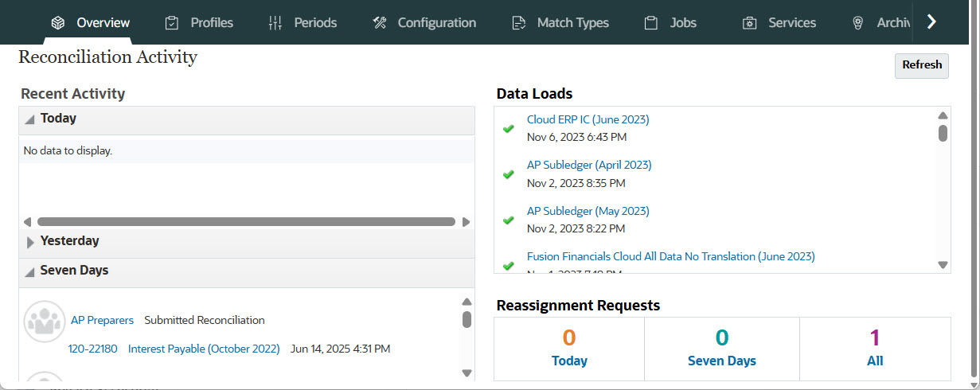Click the Configuration tools icon
This screenshot has height=390, width=980.
pyautogui.click(x=379, y=23)
